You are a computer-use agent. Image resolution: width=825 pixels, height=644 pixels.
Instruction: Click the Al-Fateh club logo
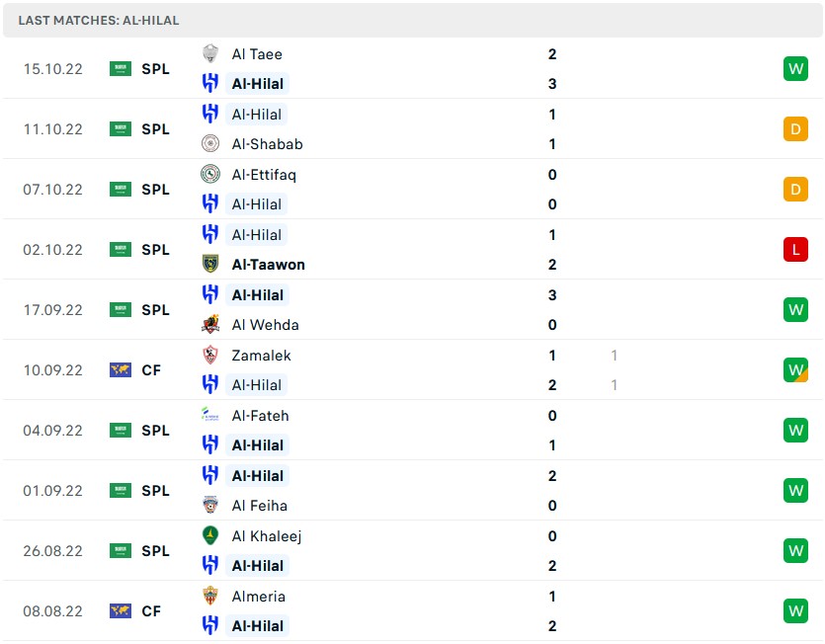pyautogui.click(x=209, y=416)
